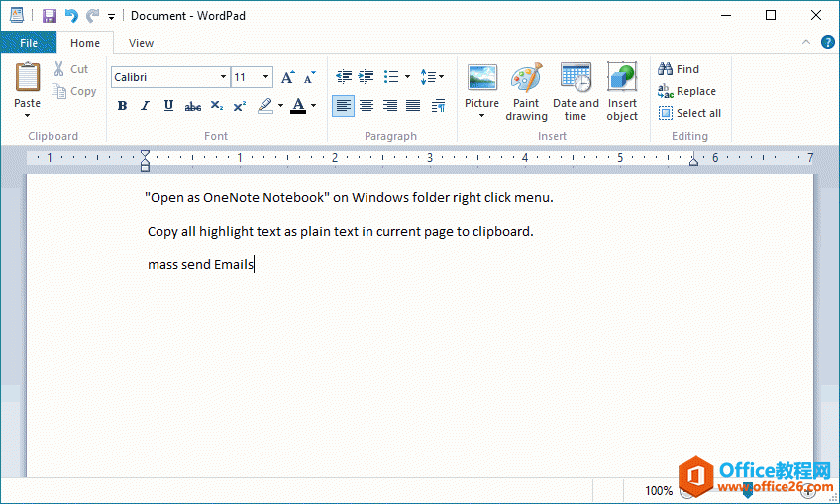840x504 pixels.
Task: Toggle Strikethrough formatting
Action: pos(193,106)
